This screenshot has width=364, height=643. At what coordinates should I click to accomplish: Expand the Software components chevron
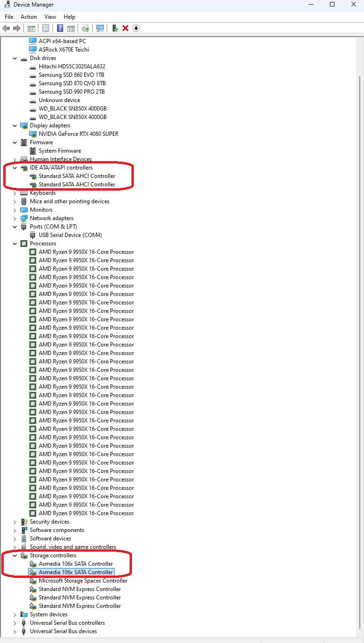point(15,530)
